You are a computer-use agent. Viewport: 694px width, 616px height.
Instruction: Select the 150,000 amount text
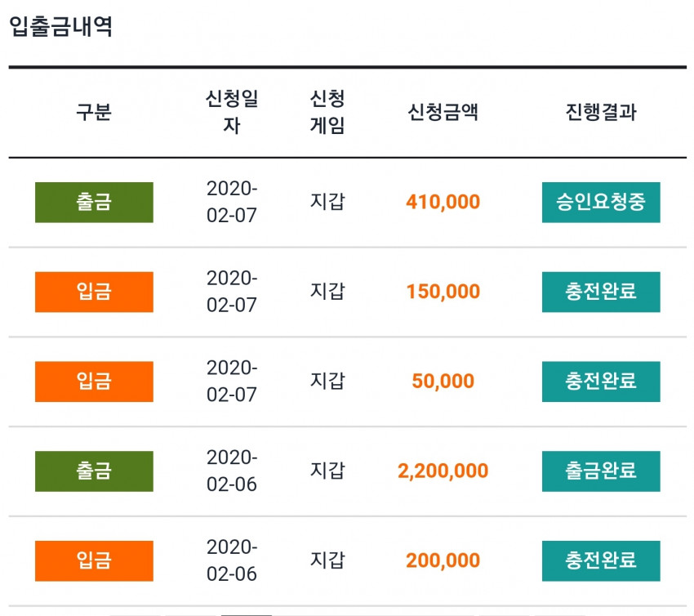click(x=443, y=292)
